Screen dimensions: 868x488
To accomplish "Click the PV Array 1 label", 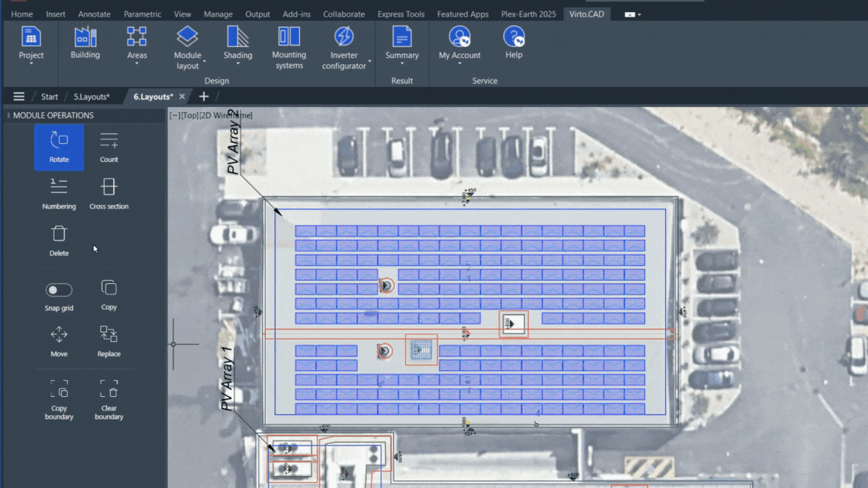I will pos(228,379).
